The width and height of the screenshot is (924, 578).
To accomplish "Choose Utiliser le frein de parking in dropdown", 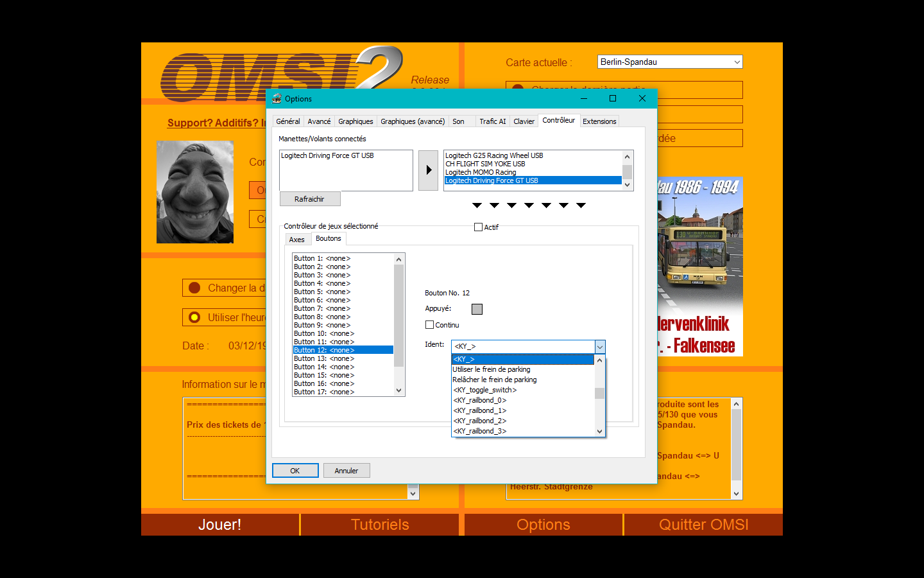I will [523, 369].
